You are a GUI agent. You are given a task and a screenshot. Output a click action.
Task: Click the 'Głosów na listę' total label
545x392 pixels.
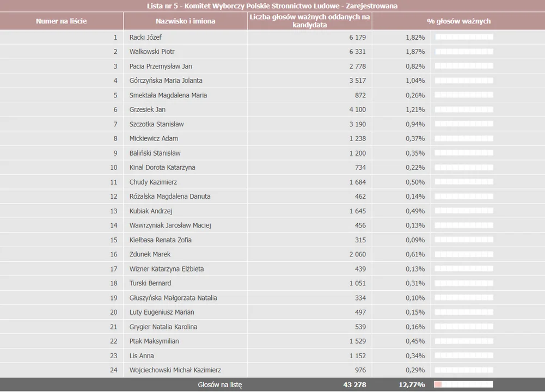[219, 385]
